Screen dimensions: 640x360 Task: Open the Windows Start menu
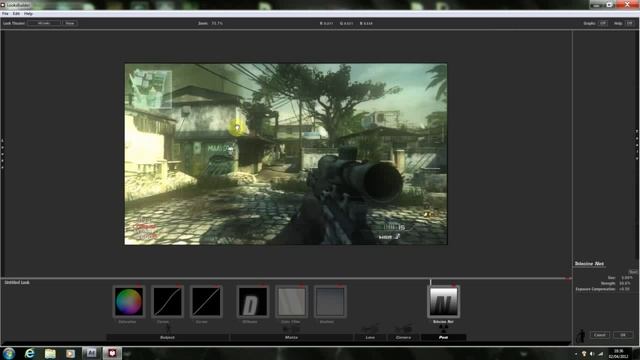[x=9, y=353]
